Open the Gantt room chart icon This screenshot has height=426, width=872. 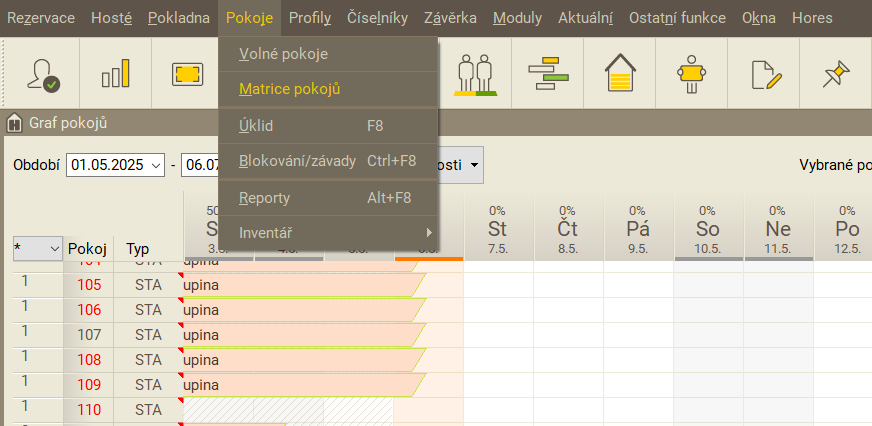(x=548, y=73)
